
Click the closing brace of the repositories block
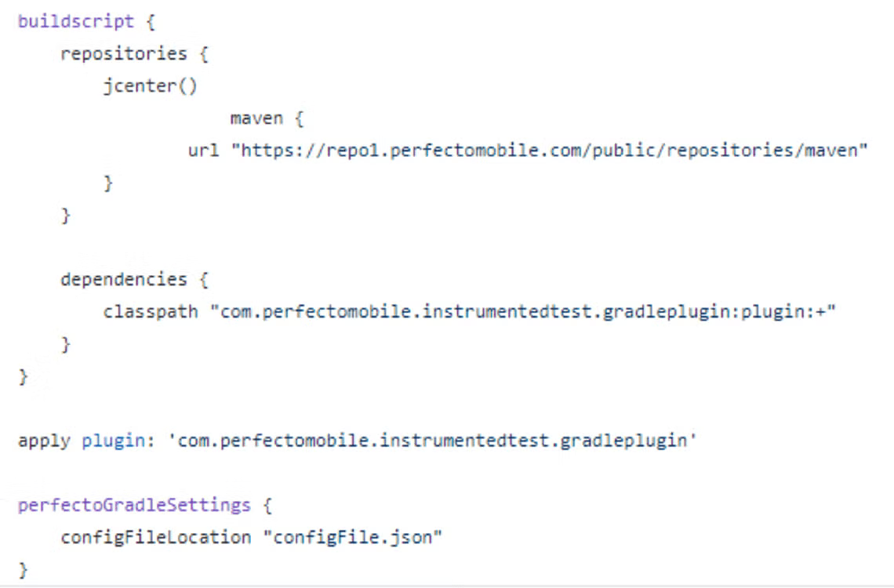(x=66, y=216)
